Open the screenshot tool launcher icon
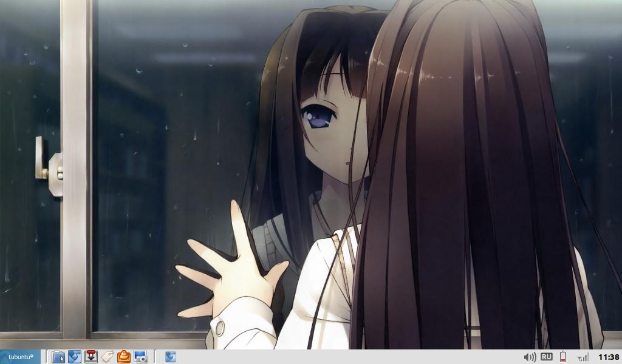Image resolution: width=622 pixels, height=364 pixels. (x=140, y=357)
